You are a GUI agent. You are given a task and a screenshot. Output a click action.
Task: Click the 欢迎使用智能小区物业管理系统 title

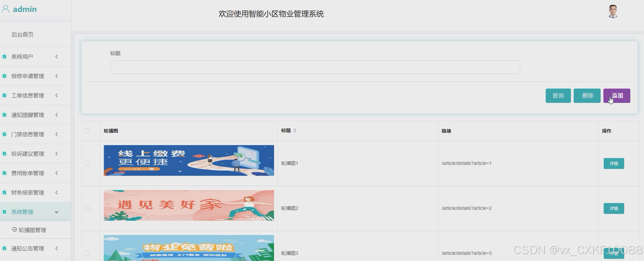pyautogui.click(x=271, y=14)
